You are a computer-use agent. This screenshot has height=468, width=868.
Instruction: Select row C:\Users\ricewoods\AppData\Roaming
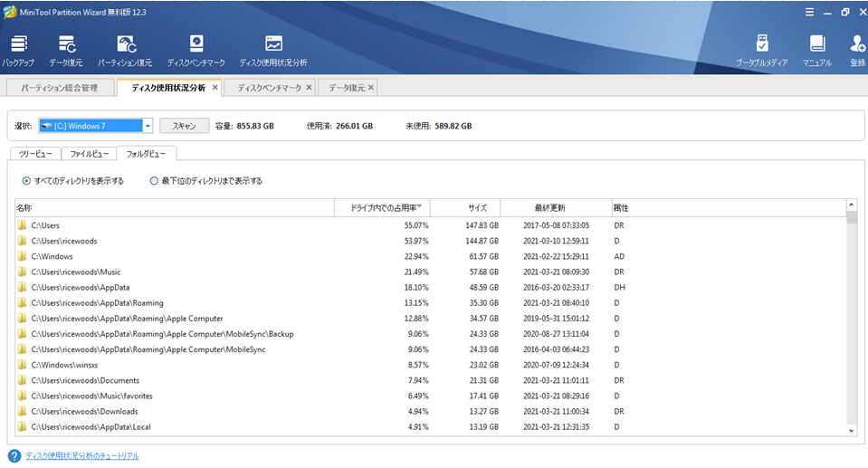[431, 303]
